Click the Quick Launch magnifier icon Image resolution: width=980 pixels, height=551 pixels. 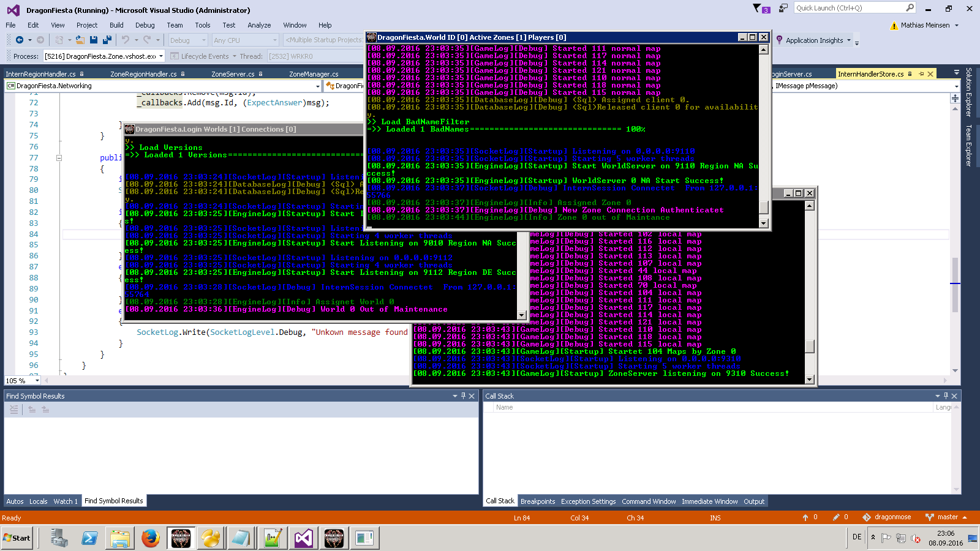pos(910,8)
